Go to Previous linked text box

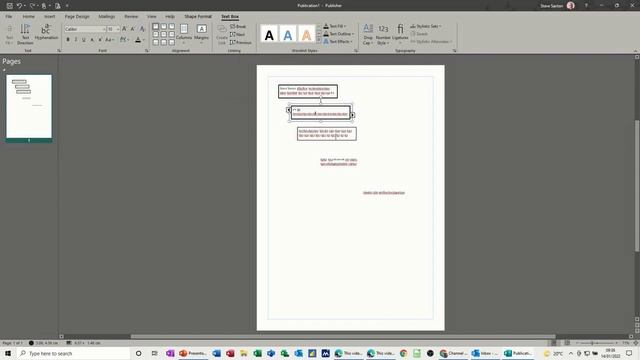coord(240,42)
